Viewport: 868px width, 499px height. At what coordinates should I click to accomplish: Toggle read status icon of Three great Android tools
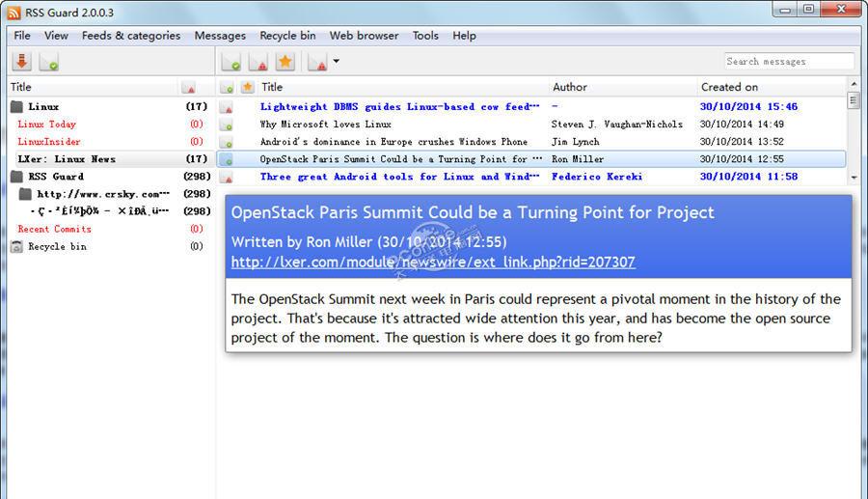[x=226, y=178]
